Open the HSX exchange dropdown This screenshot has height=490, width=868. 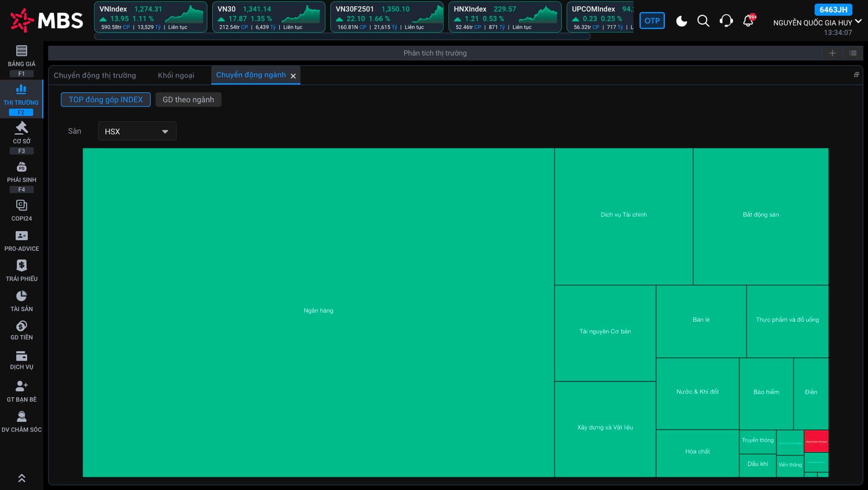[137, 131]
